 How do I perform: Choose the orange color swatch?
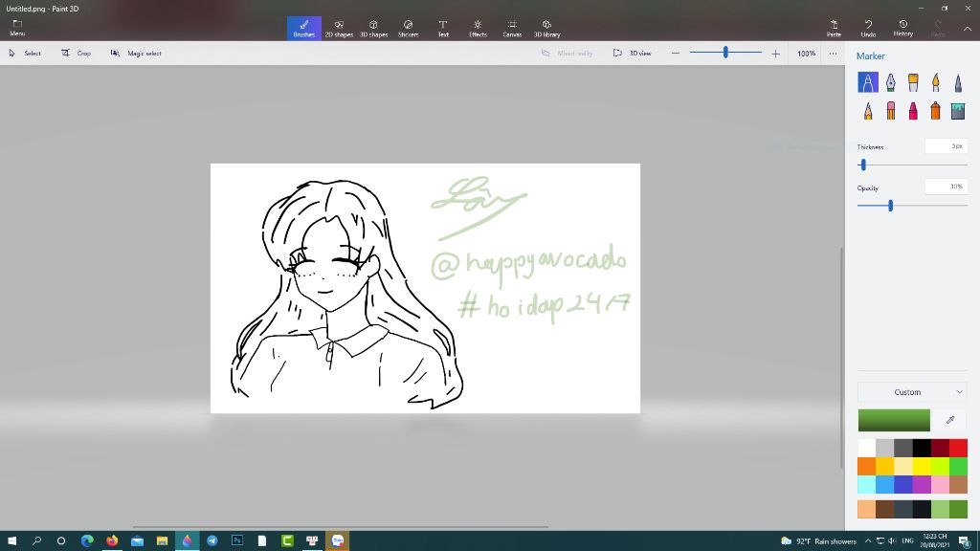(x=866, y=466)
